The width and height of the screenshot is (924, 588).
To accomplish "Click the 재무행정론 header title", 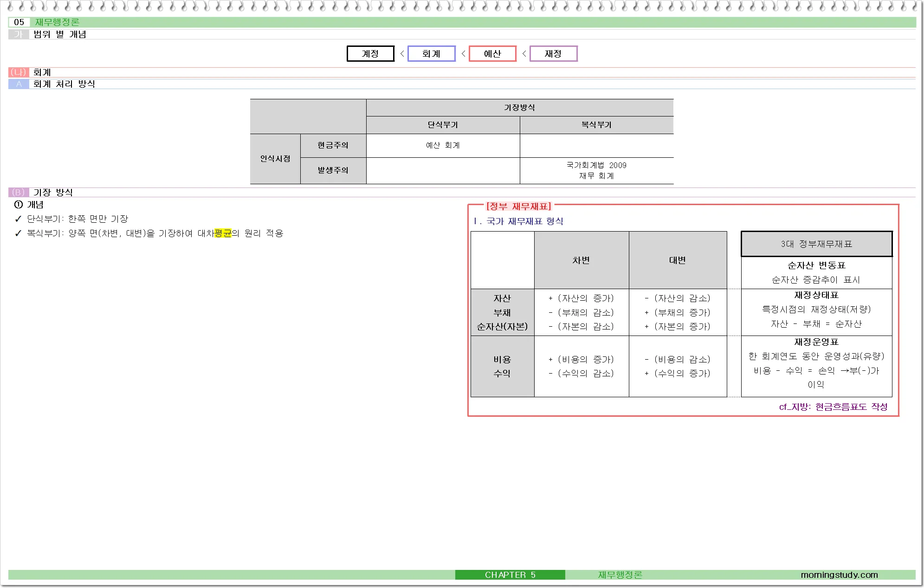I will [58, 22].
